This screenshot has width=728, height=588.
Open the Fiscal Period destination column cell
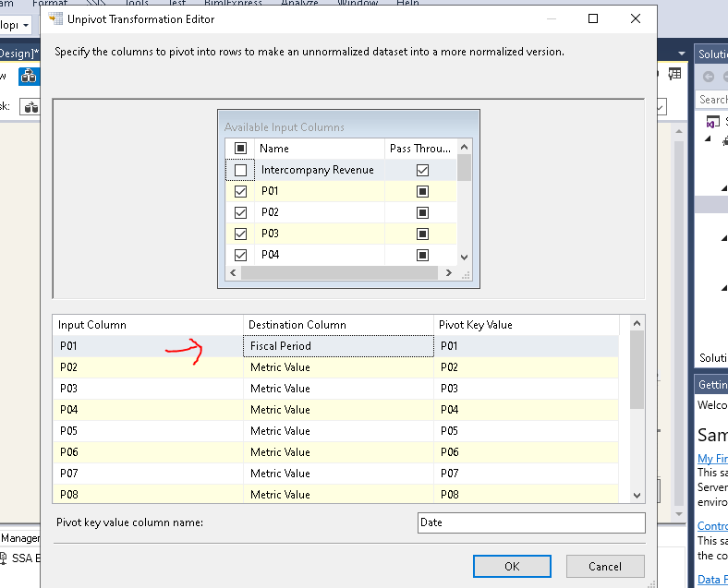tap(338, 346)
